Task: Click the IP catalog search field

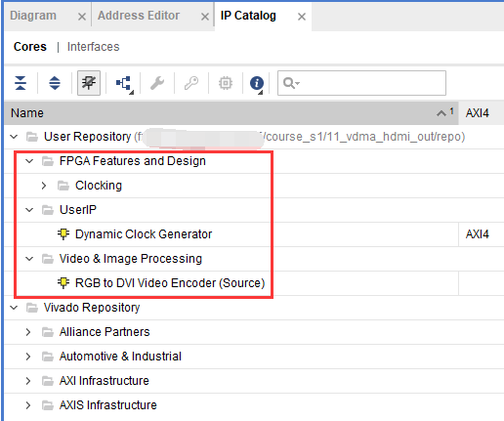Action: [x=361, y=83]
